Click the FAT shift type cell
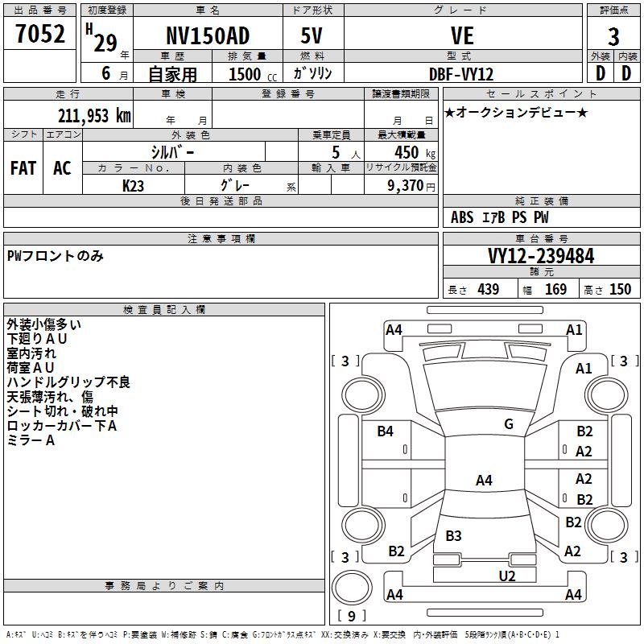The image size is (644, 644). (x=23, y=168)
